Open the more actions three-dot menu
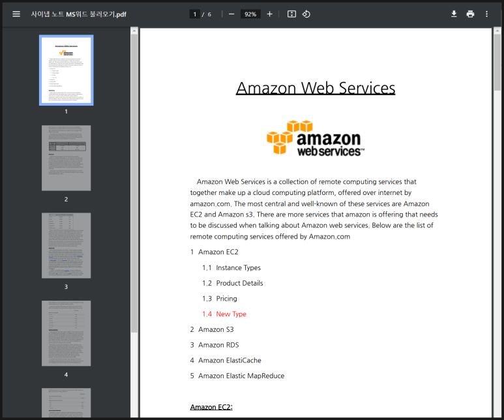 (486, 14)
